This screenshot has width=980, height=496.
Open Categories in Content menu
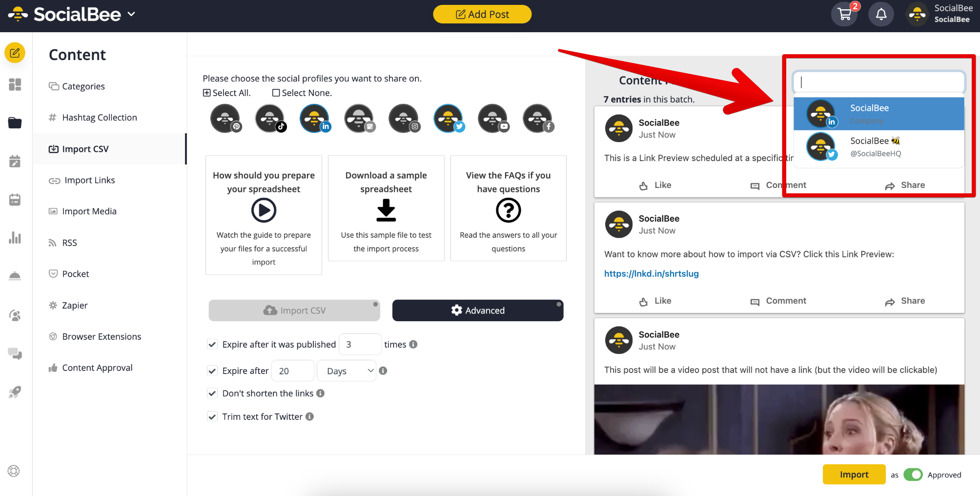point(83,86)
